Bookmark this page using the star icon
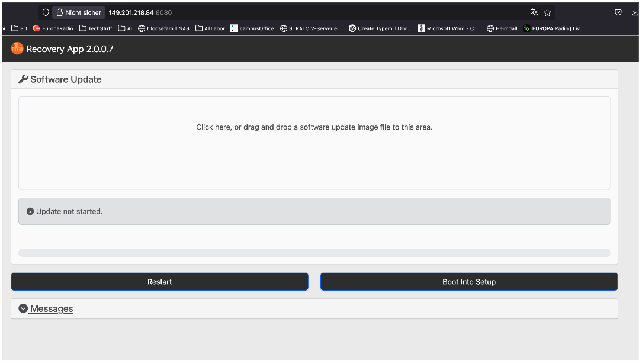Screen dimensions: 642x364 [547, 12]
